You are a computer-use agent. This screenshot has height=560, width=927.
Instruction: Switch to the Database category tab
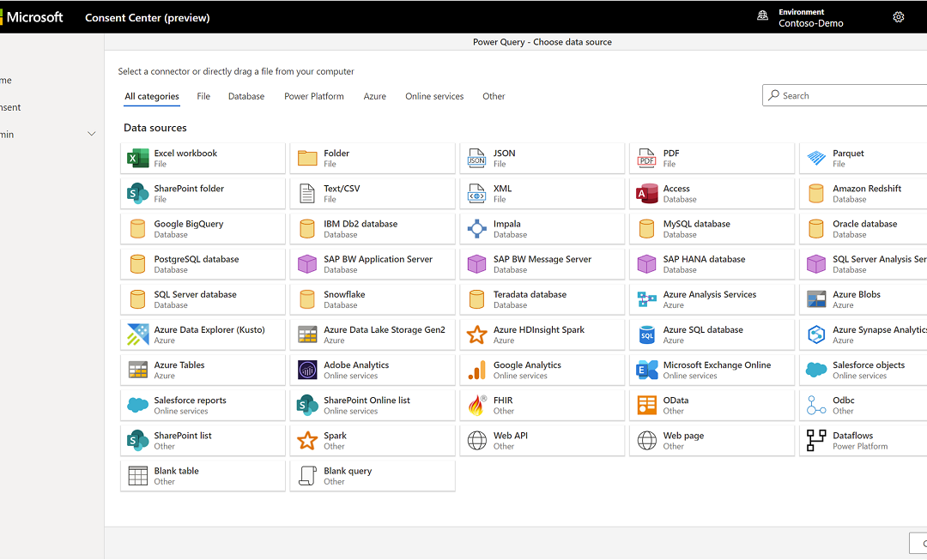tap(246, 96)
